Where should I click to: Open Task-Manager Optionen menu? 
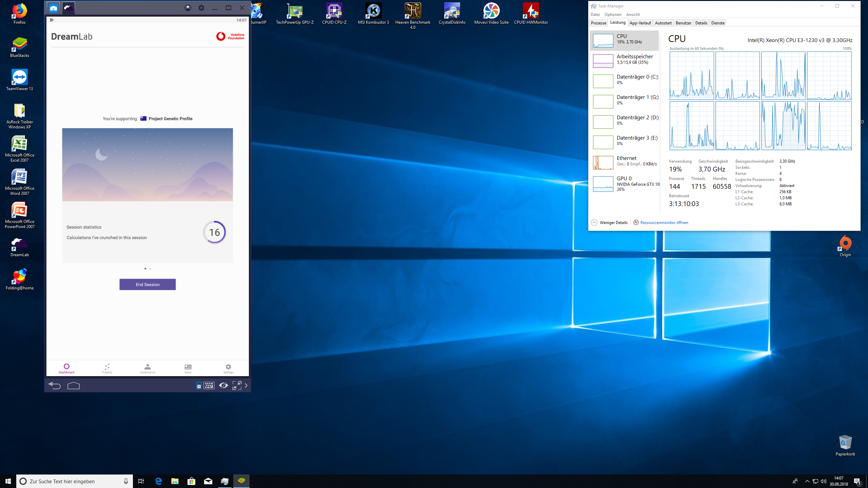(x=613, y=15)
